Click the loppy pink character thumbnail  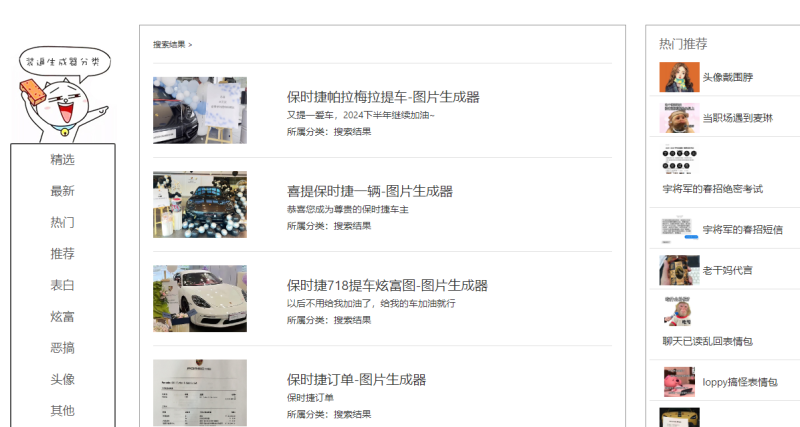pos(679,382)
